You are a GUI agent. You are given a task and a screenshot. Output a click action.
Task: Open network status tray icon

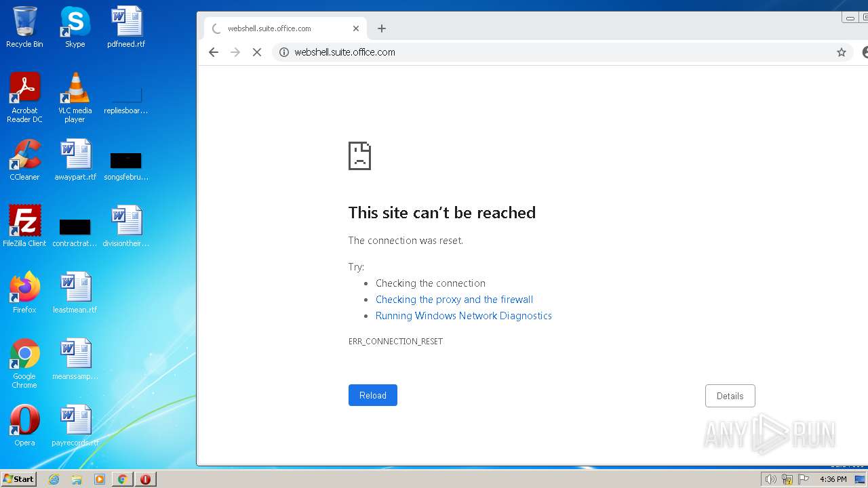pyautogui.click(x=787, y=479)
